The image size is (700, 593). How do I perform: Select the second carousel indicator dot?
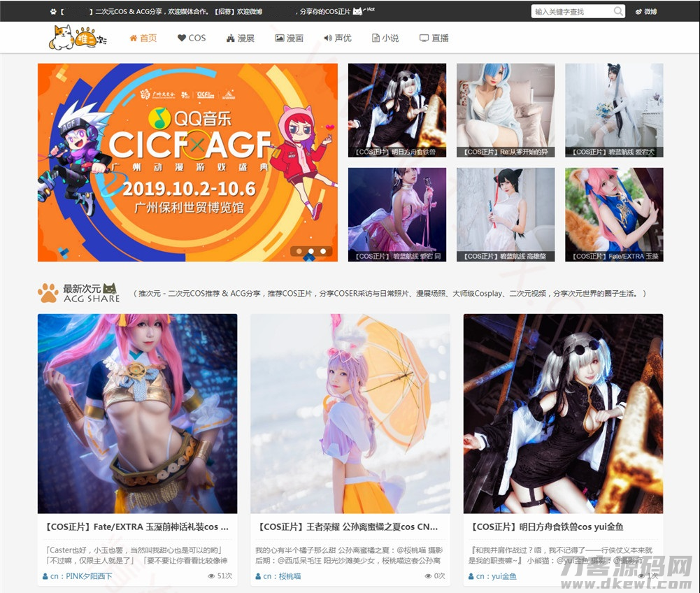tap(311, 250)
